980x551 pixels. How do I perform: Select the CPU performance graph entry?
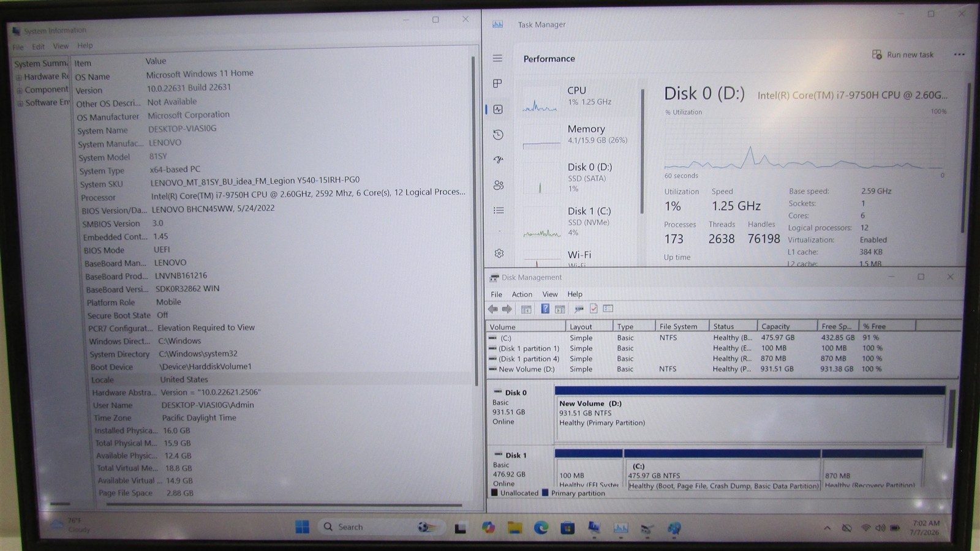(x=579, y=98)
